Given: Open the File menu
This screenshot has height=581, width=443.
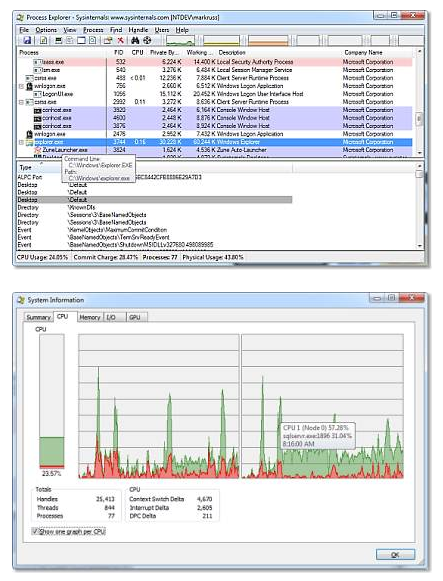Looking at the screenshot, I should pos(24,30).
